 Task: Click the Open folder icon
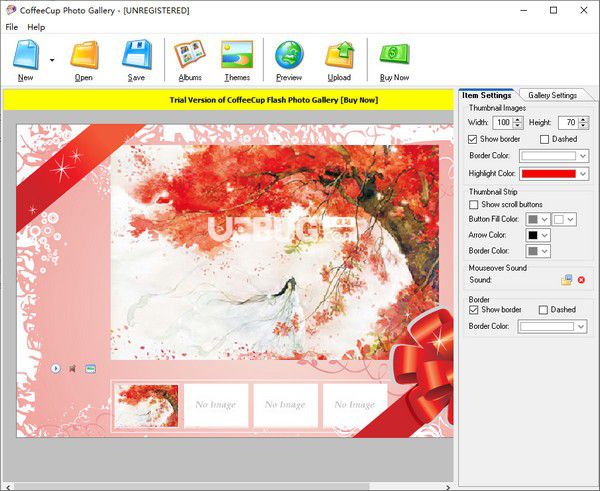[84, 55]
